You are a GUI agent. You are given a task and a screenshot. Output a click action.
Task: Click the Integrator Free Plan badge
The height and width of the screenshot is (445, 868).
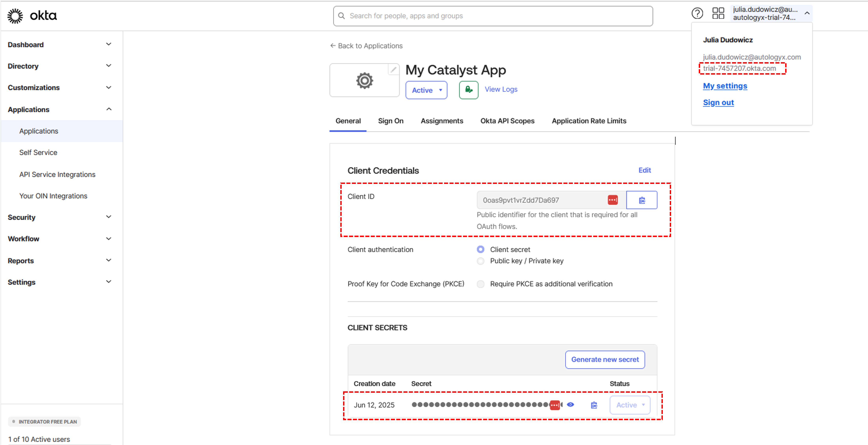tap(44, 422)
